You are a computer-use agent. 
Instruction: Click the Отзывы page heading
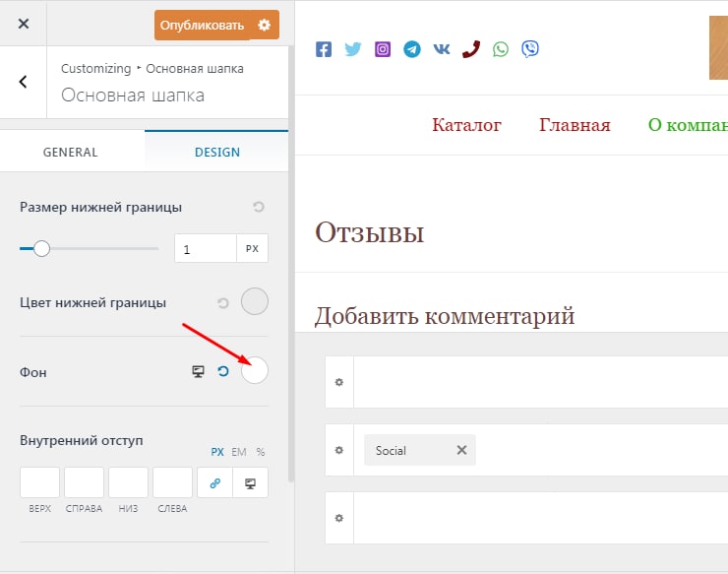[370, 232]
